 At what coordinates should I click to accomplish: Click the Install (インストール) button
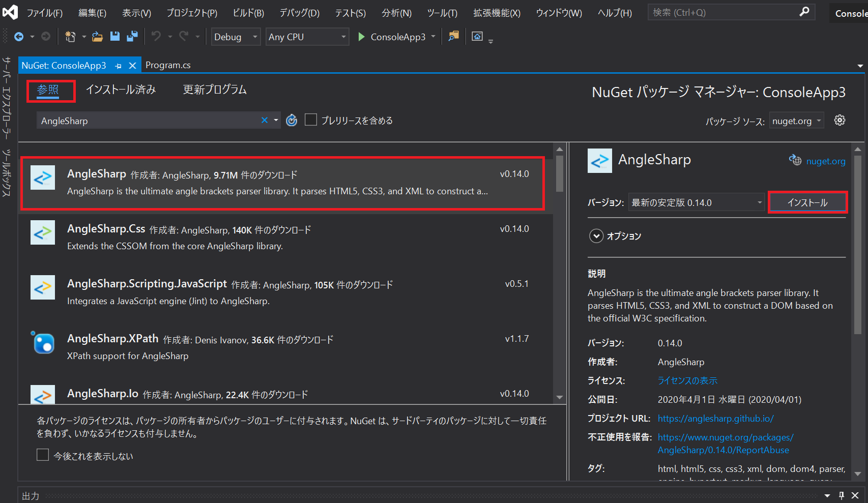(807, 202)
